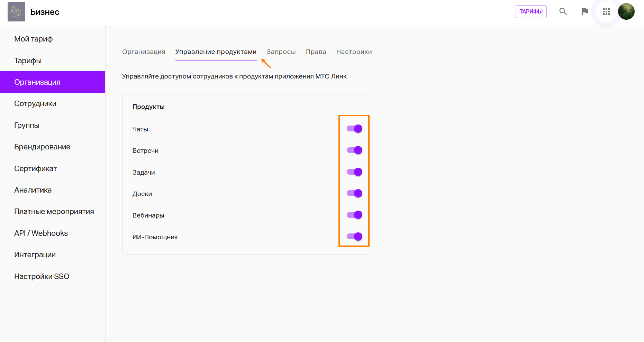Navigate to Группы in the sidebar

[53, 125]
